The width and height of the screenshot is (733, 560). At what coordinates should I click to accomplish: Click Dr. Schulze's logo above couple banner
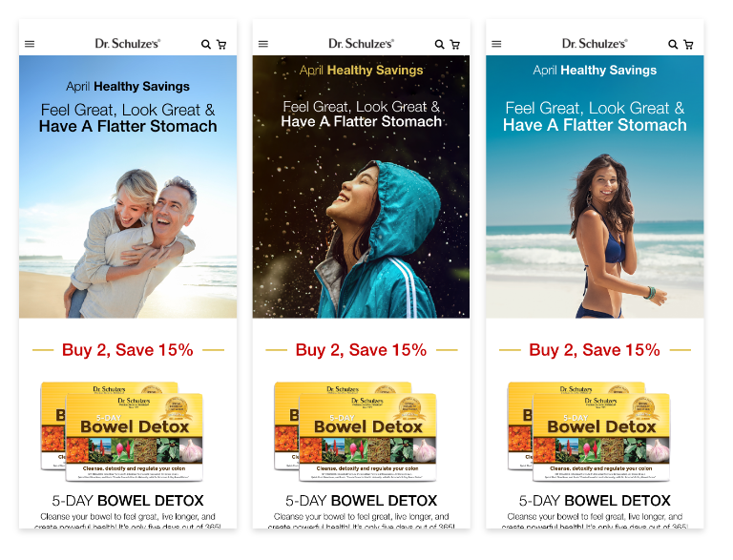[x=128, y=44]
